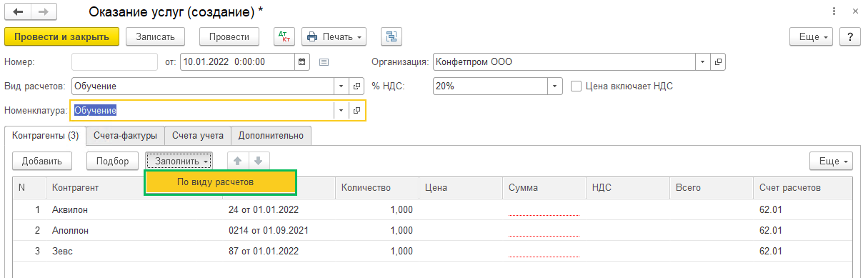Open the Номенклатура record with open icon
This screenshot has width=868, height=278.
click(x=357, y=111)
